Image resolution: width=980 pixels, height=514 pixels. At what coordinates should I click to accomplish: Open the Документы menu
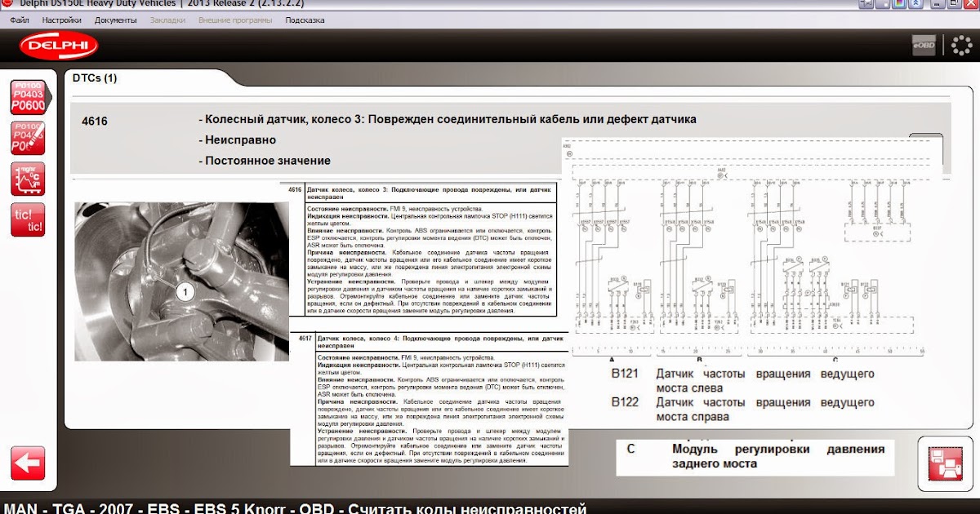(x=115, y=20)
